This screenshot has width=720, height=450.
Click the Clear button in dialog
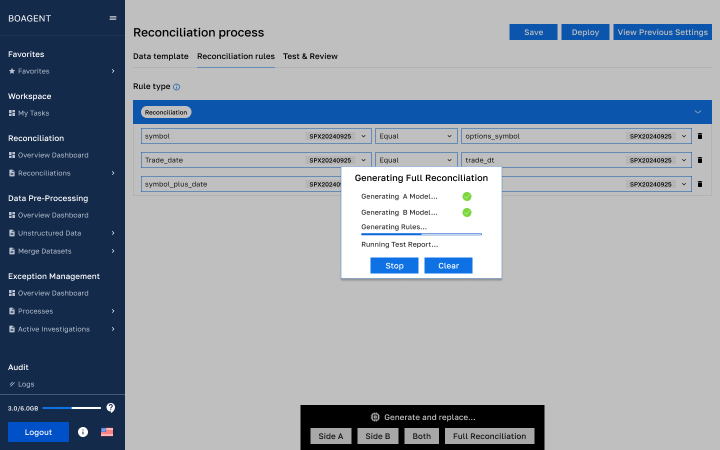pyautogui.click(x=448, y=265)
